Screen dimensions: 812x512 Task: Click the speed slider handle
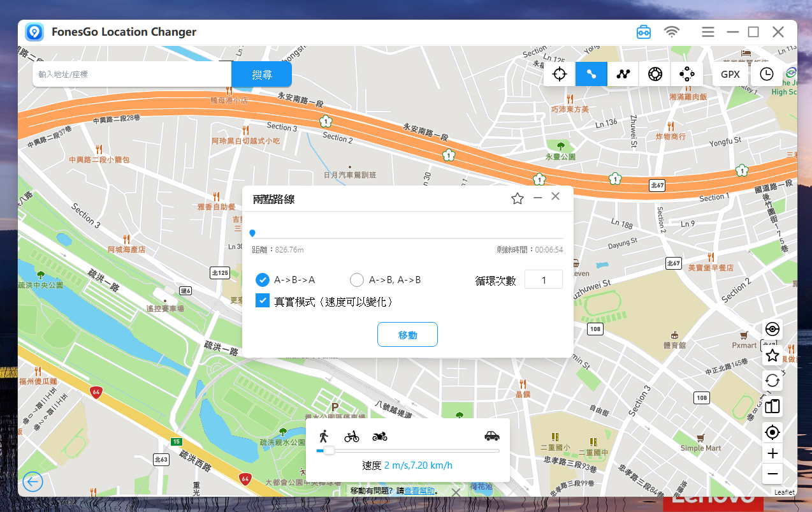(329, 451)
